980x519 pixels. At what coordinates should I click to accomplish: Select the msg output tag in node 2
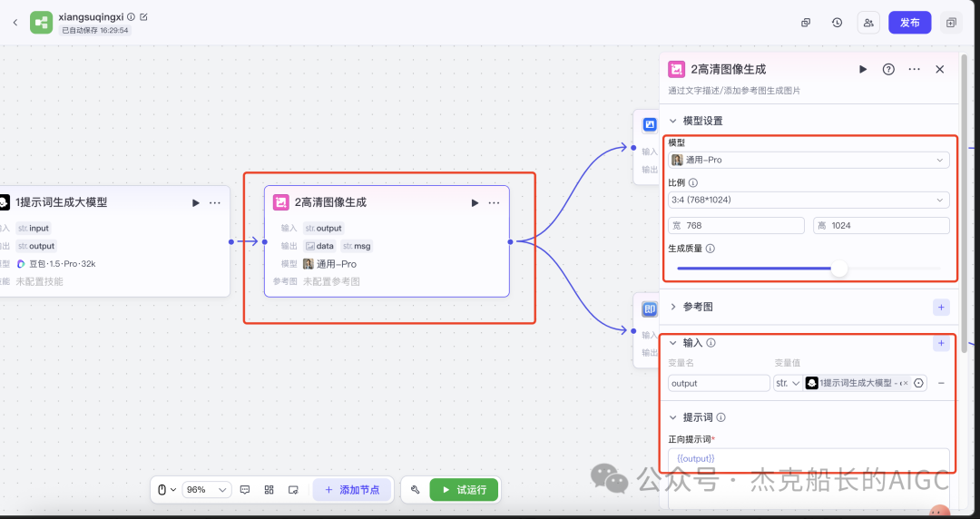coord(357,246)
